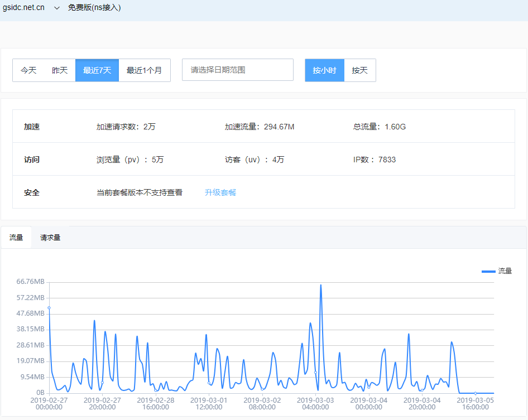The width and height of the screenshot is (528, 420).
Task: Open the 请选择日期范围 date range picker
Action: click(237, 70)
